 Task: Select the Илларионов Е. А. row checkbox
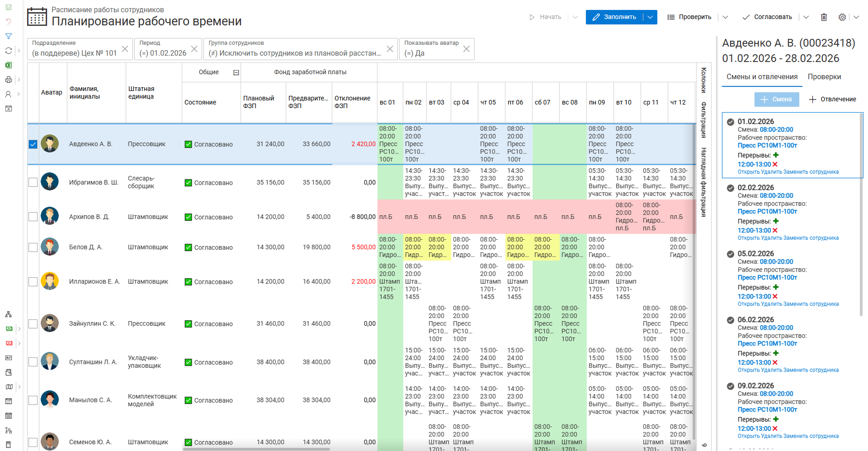click(x=33, y=282)
